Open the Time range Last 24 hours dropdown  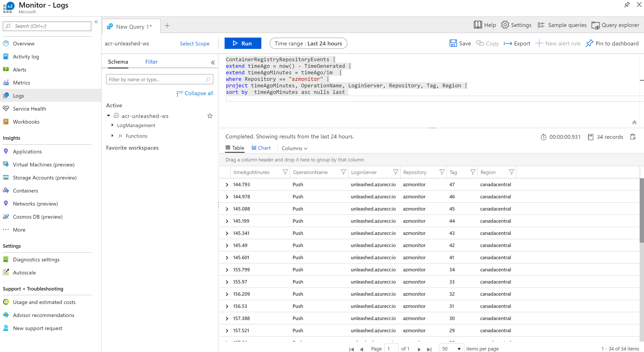(x=308, y=43)
